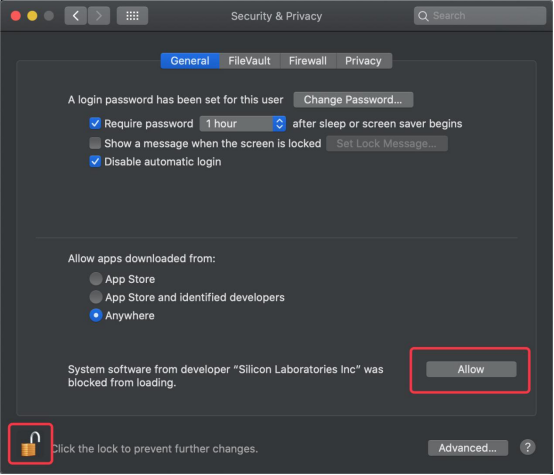
Task: Select the App Store radio option
Action: [96, 278]
